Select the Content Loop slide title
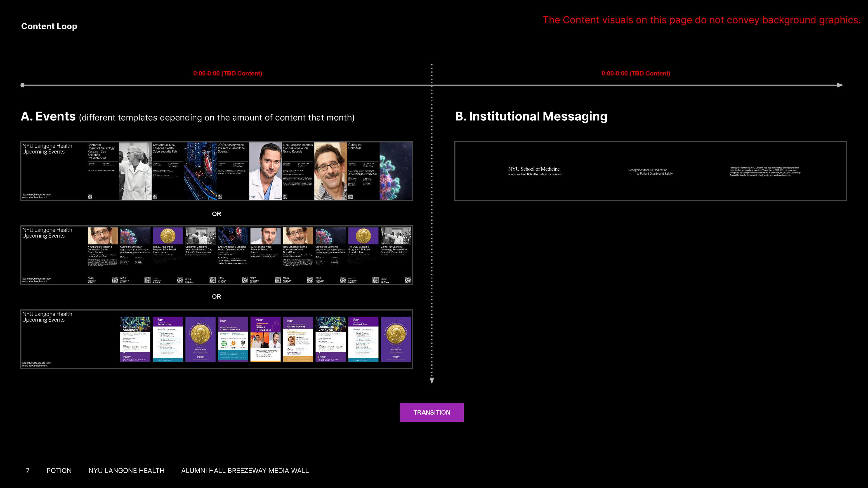The image size is (868, 488). (49, 26)
